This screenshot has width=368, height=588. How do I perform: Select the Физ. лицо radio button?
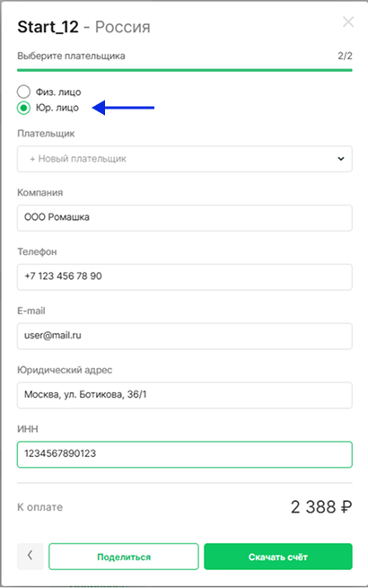pos(23,92)
